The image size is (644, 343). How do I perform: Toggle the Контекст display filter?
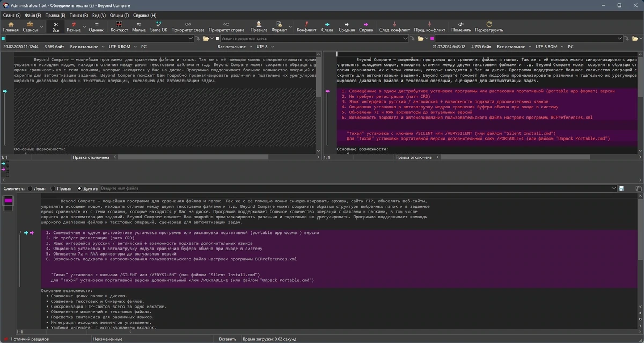pyautogui.click(x=119, y=27)
